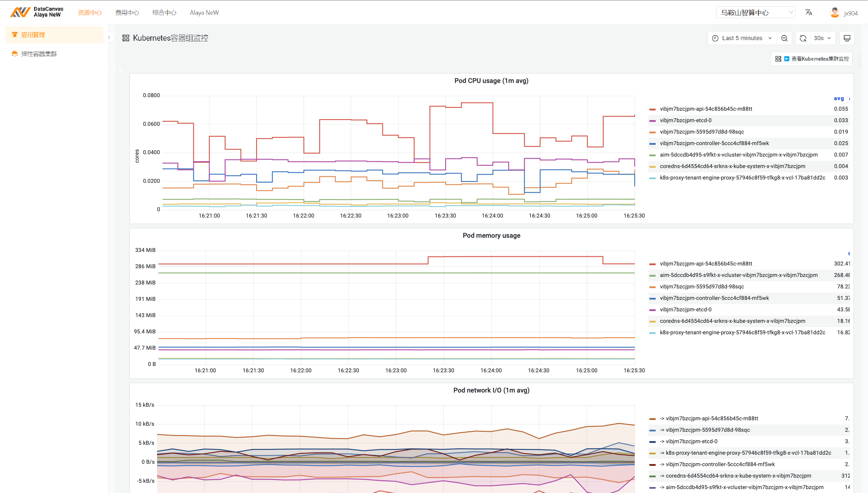Click the cycle view mode monitor icon
Screen dimensions: 868x493
pyautogui.click(x=847, y=38)
